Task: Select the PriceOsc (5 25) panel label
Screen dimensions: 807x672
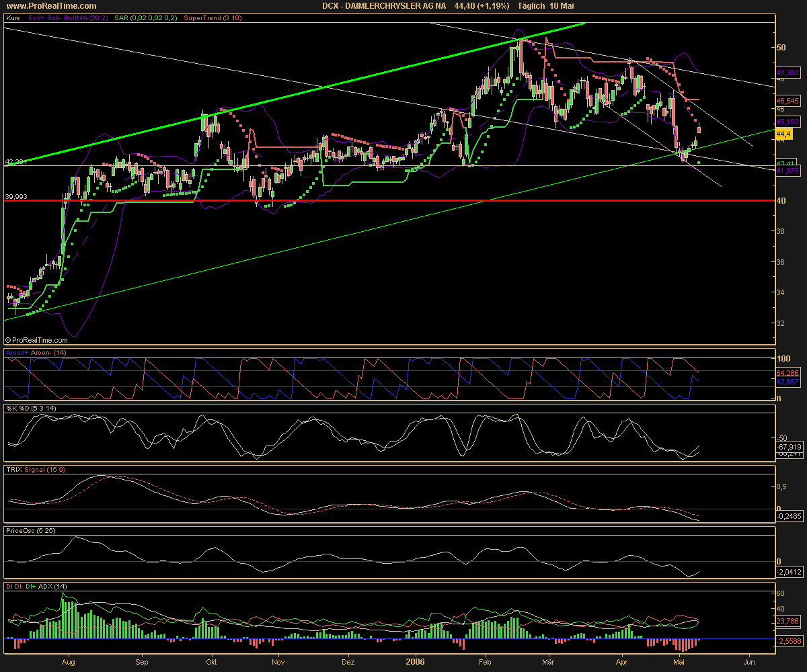Action: pos(30,530)
